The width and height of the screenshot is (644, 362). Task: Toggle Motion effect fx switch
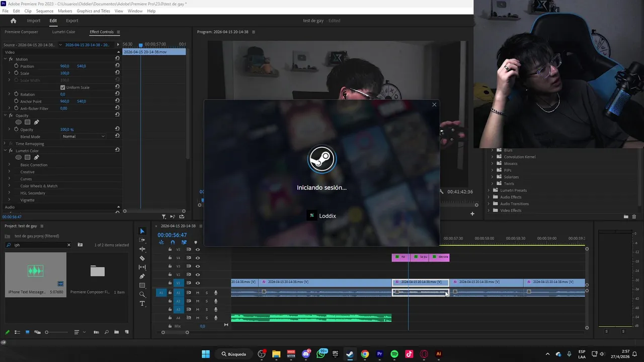(11, 59)
